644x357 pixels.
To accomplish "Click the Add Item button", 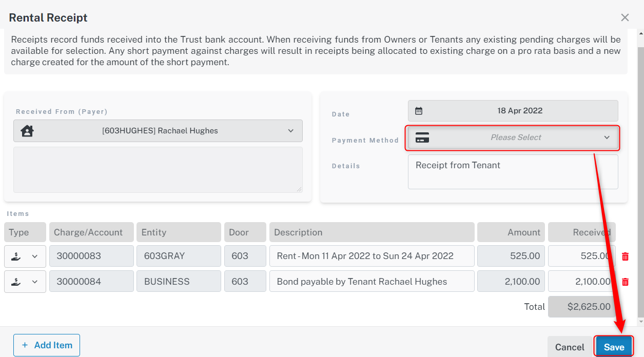I will pyautogui.click(x=47, y=345).
